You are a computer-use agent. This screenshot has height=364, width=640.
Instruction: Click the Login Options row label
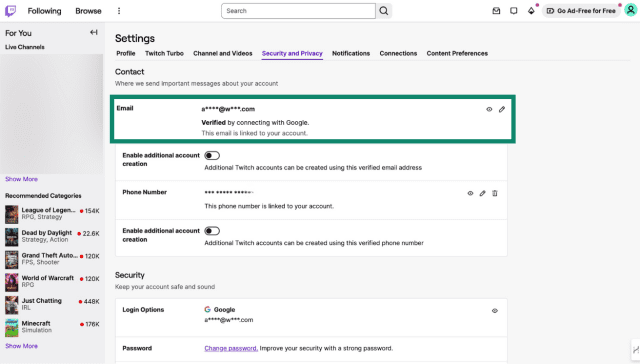pyautogui.click(x=143, y=310)
